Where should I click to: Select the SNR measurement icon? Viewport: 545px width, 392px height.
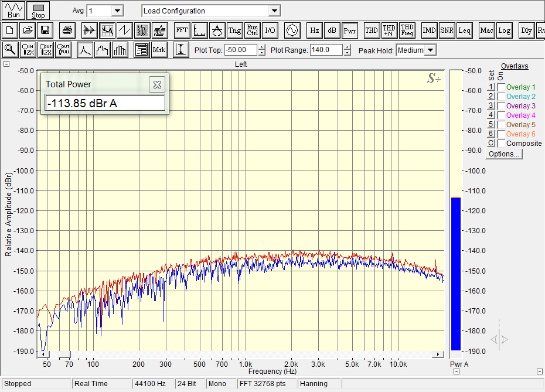447,30
